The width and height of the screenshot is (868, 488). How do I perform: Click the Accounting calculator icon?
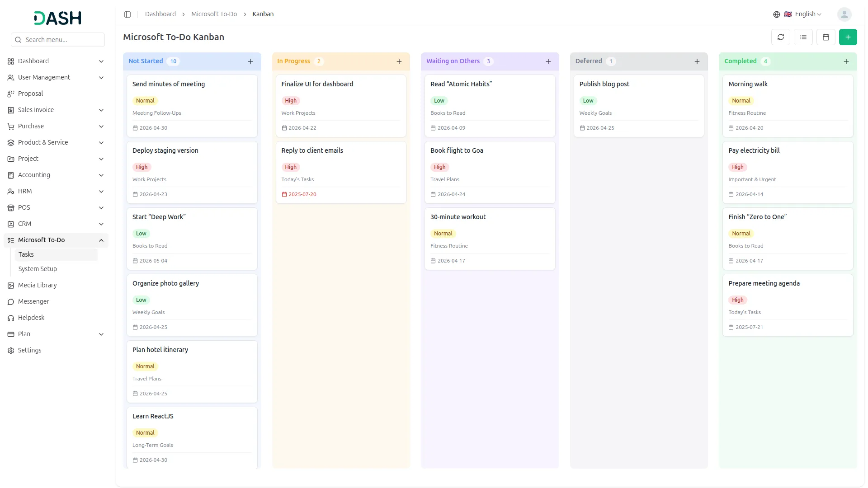point(11,175)
